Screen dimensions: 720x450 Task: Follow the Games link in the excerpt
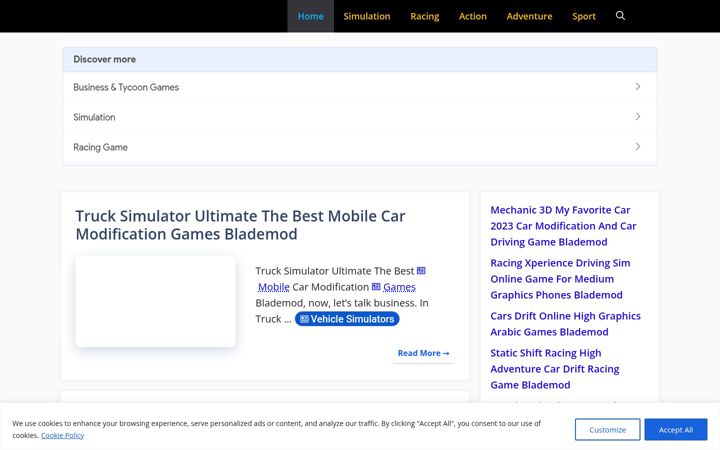click(399, 287)
